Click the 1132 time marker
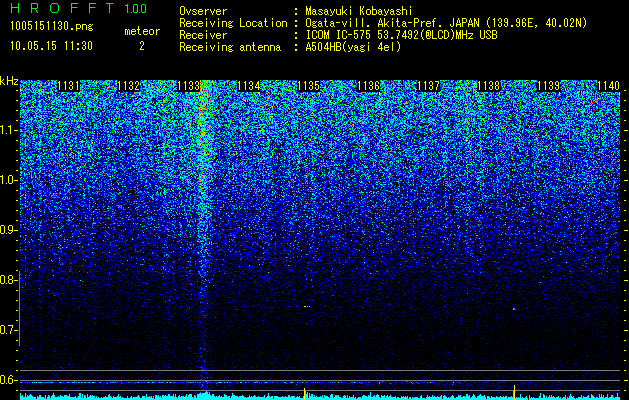Image resolution: width=629 pixels, height=400 pixels. 128,86
